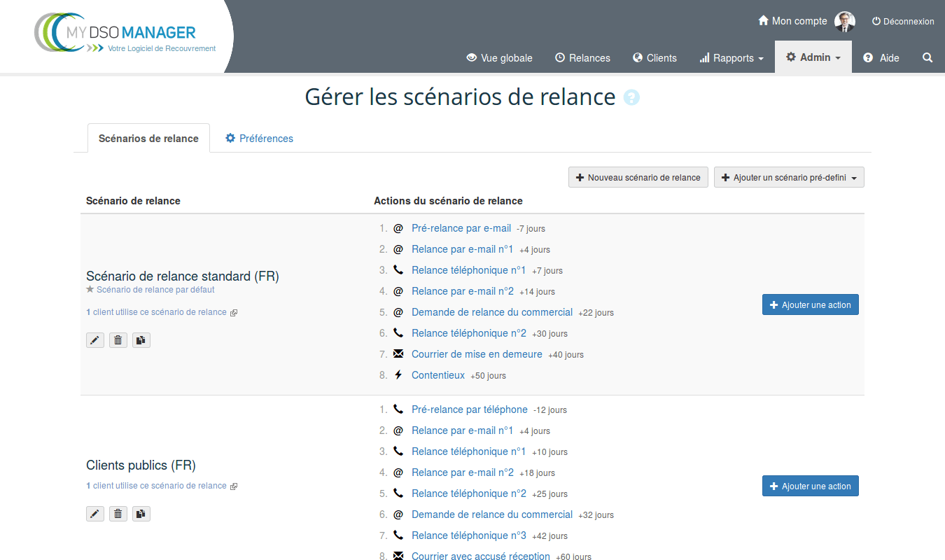Click Nouveau scénario de relance button
The width and height of the screenshot is (945, 560).
638,178
